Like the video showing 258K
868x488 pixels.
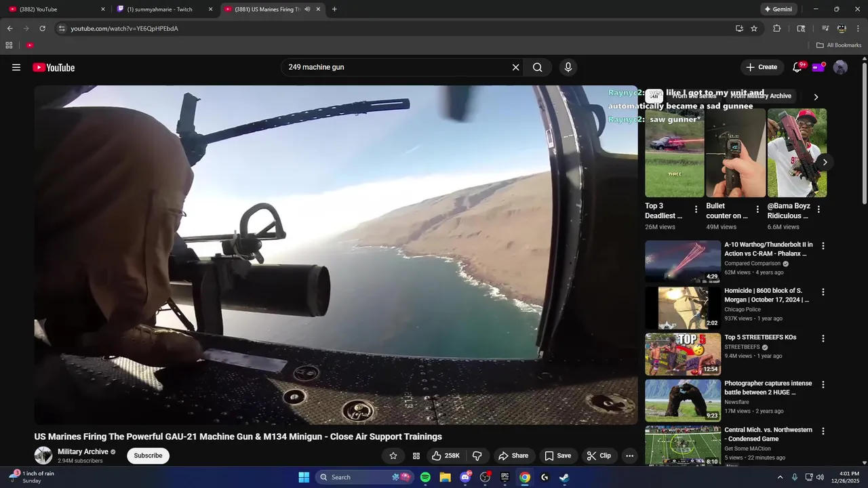pyautogui.click(x=446, y=455)
